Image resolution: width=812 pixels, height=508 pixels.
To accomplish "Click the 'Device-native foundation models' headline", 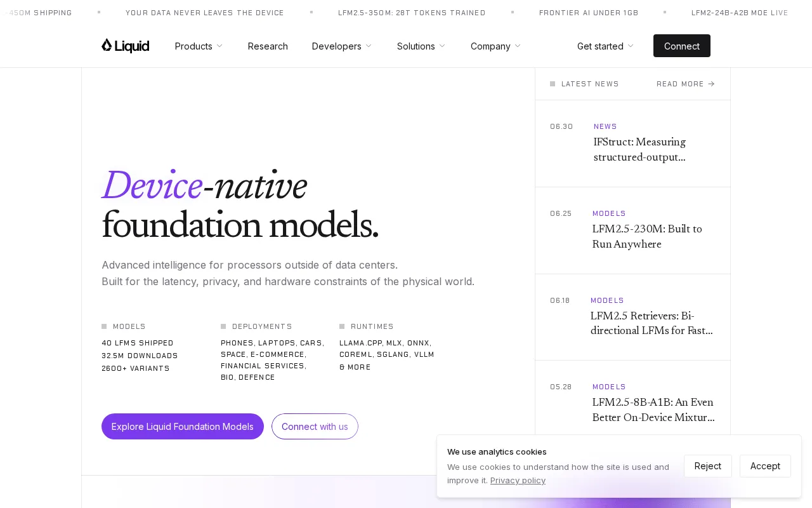I will pyautogui.click(x=240, y=204).
